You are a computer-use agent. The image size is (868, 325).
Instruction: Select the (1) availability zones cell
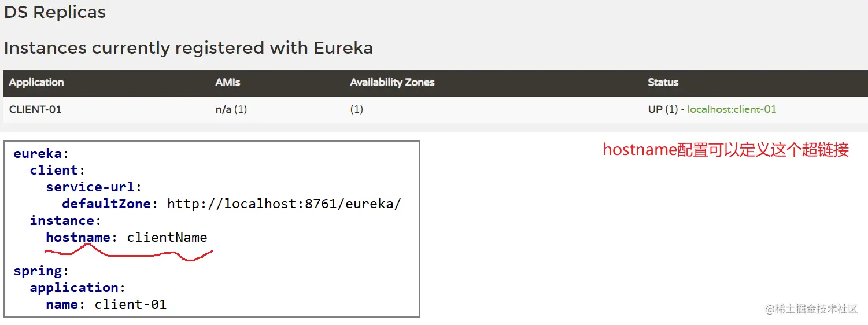click(x=356, y=109)
